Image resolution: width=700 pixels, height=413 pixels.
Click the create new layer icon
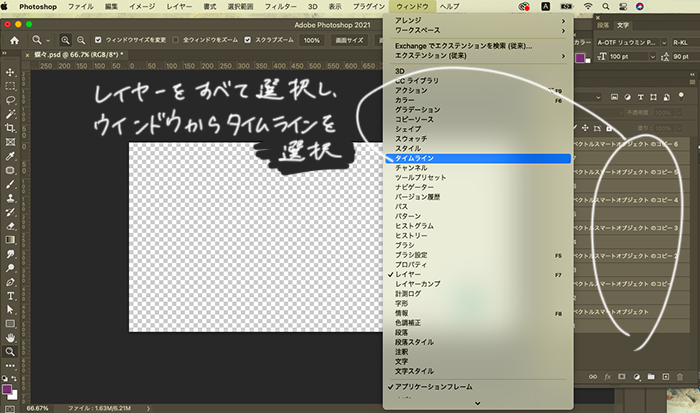coord(666,377)
